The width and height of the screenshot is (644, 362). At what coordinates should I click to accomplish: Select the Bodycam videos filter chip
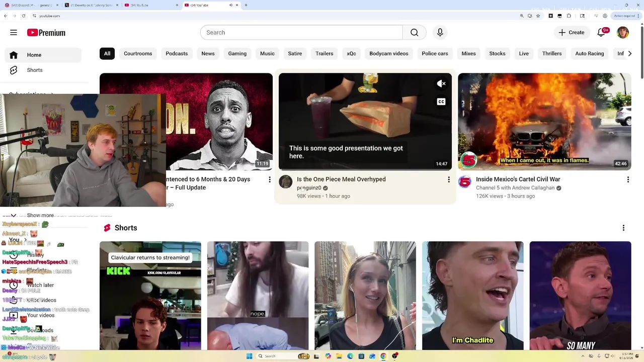[389, 54]
